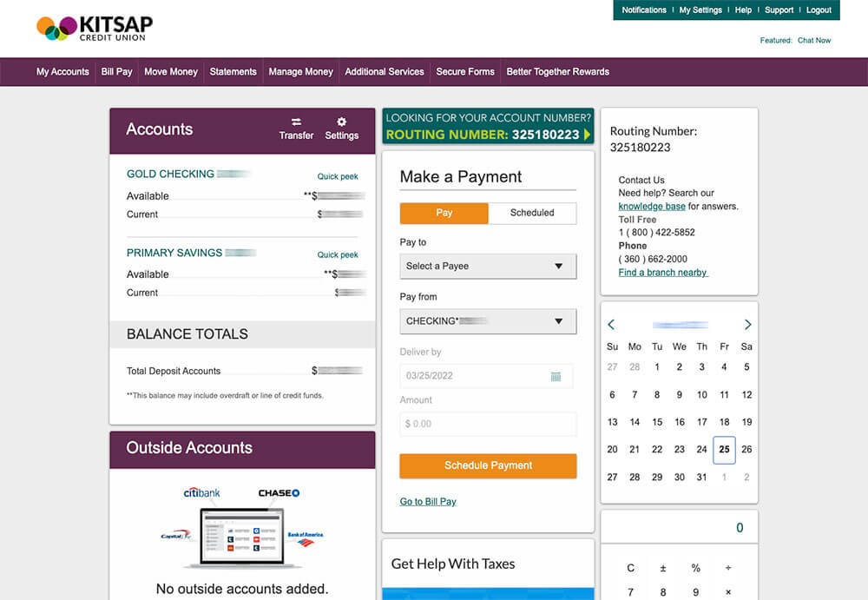868x600 pixels.
Task: Open the Accounts settings gear
Action: click(340, 129)
